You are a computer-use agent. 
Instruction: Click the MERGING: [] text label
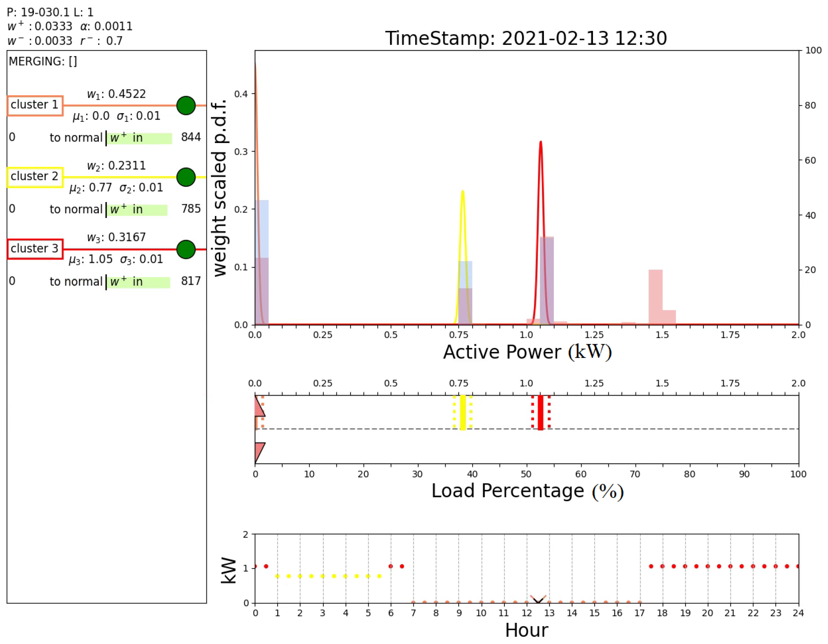43,61
